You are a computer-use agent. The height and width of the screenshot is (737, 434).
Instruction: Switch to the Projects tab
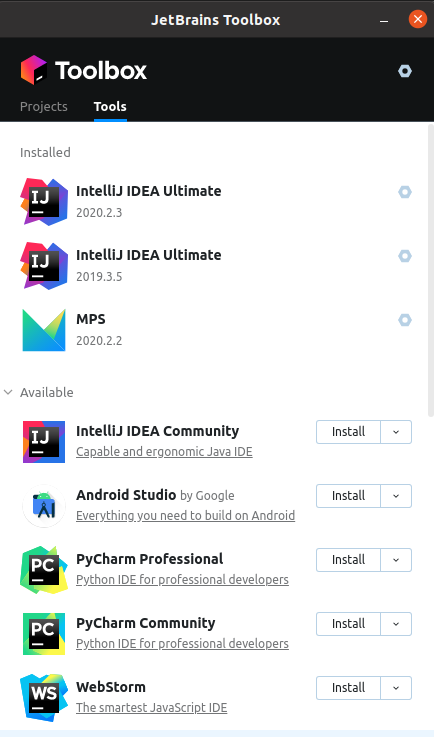[44, 107]
